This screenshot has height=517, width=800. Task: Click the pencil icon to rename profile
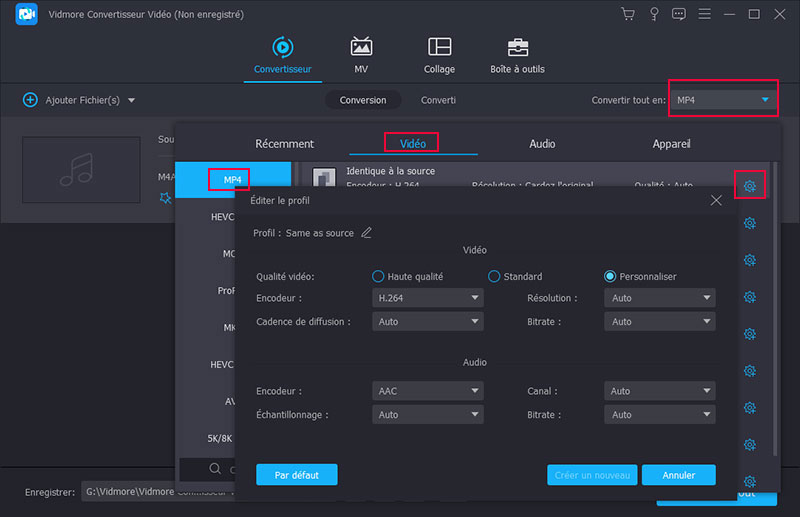pos(366,233)
